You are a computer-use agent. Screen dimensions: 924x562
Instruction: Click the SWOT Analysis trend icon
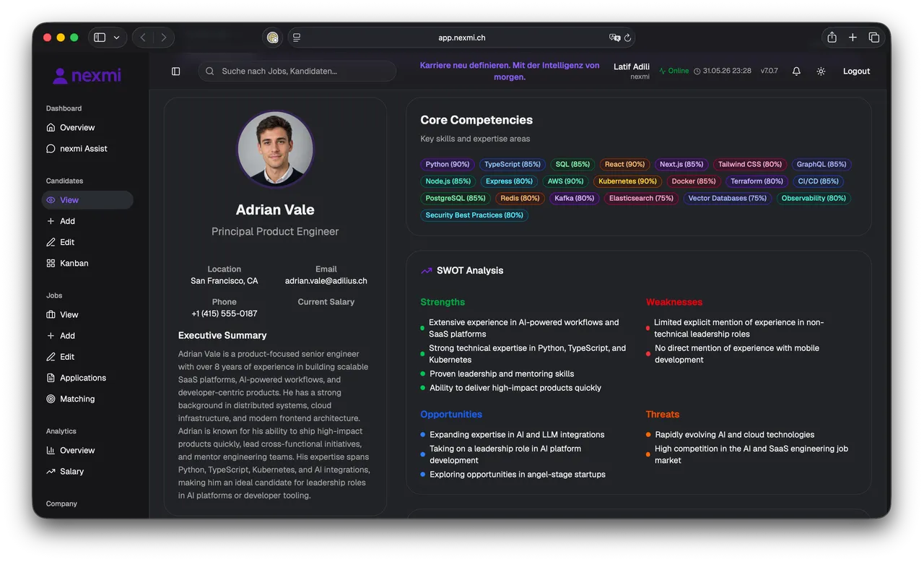[427, 271]
